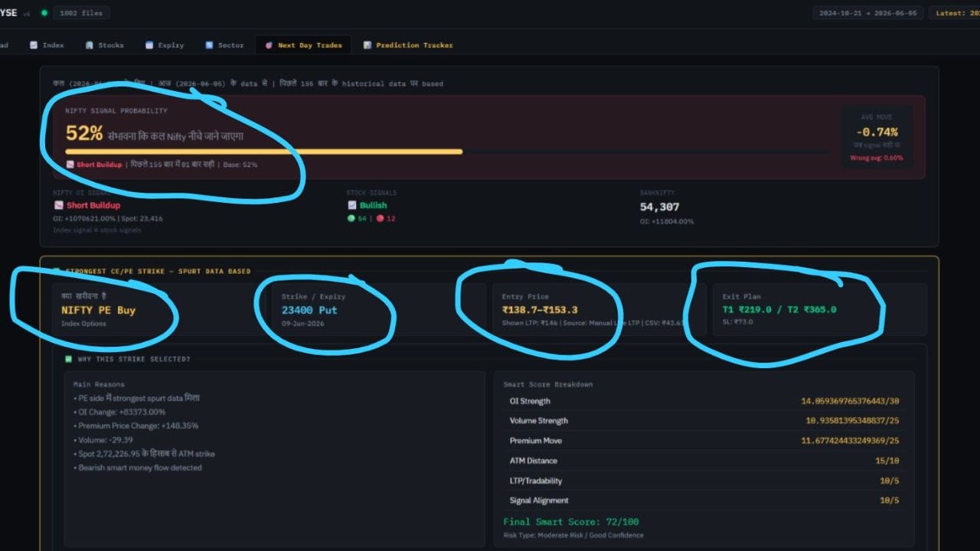Click the Volume: -29.39 reason
The height and width of the screenshot is (551, 980).
pos(103,440)
